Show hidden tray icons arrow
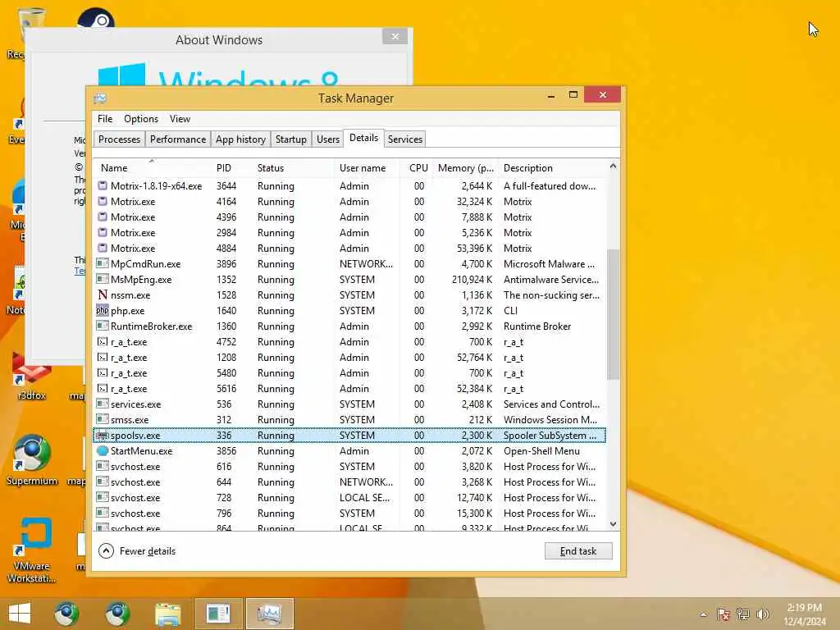The image size is (840, 630). 703,614
